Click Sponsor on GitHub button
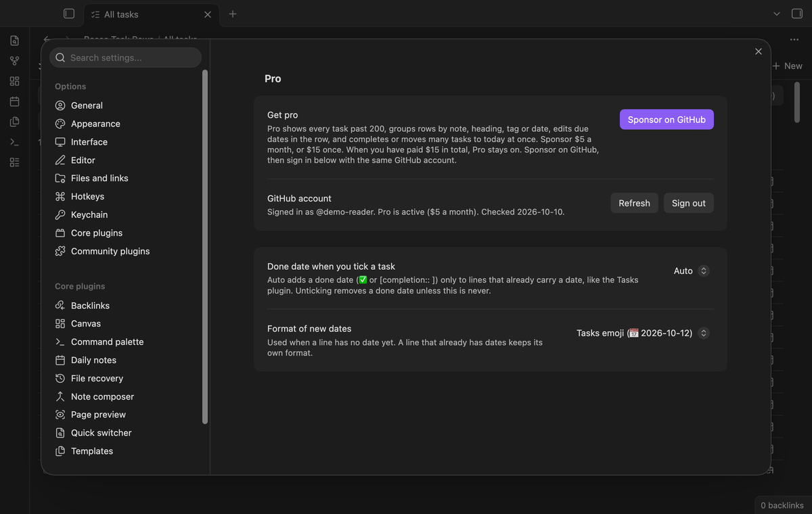 coord(667,120)
